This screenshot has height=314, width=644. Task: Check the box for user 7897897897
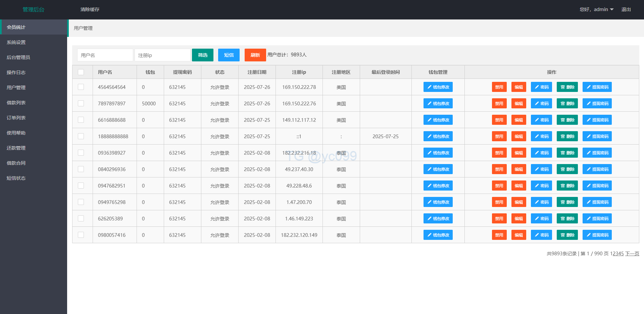(81, 103)
